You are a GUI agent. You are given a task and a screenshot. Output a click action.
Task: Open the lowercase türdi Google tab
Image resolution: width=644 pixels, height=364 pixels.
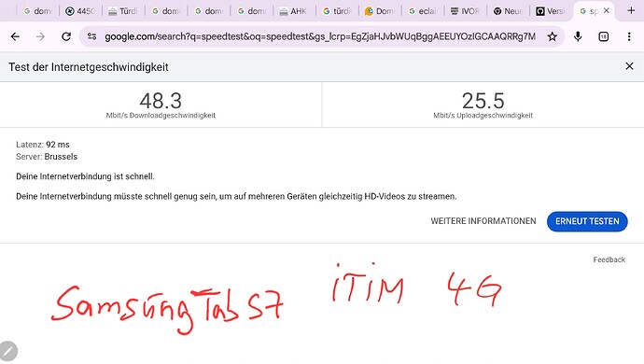pos(337,11)
